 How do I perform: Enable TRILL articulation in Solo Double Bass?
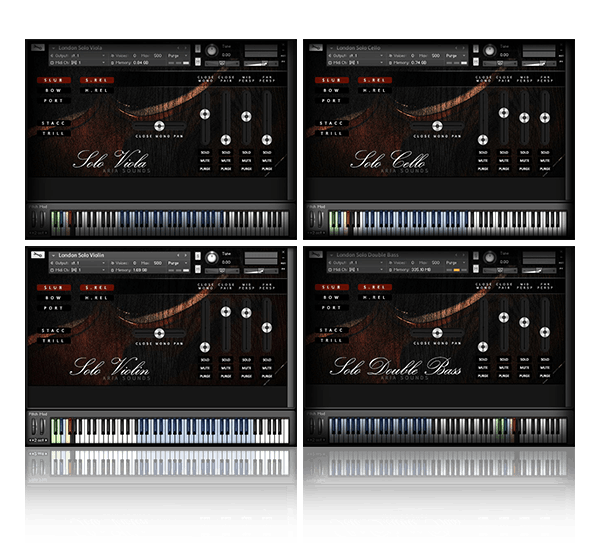coord(331,340)
